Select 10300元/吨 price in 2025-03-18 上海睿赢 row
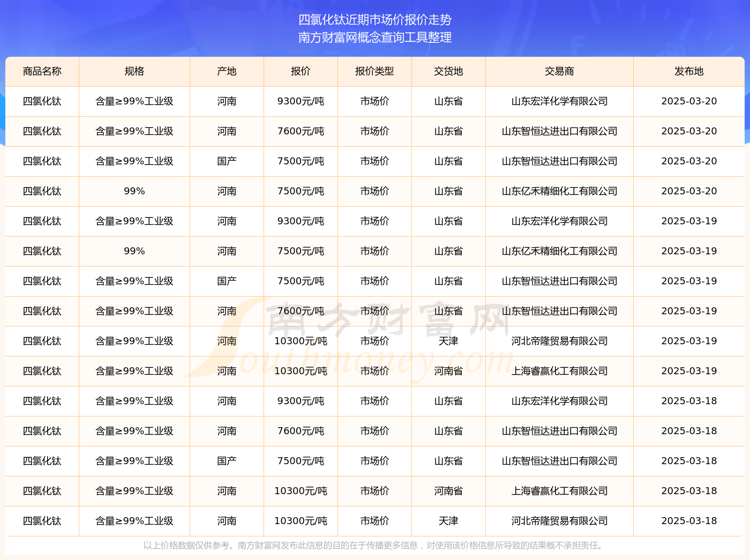 point(301,491)
